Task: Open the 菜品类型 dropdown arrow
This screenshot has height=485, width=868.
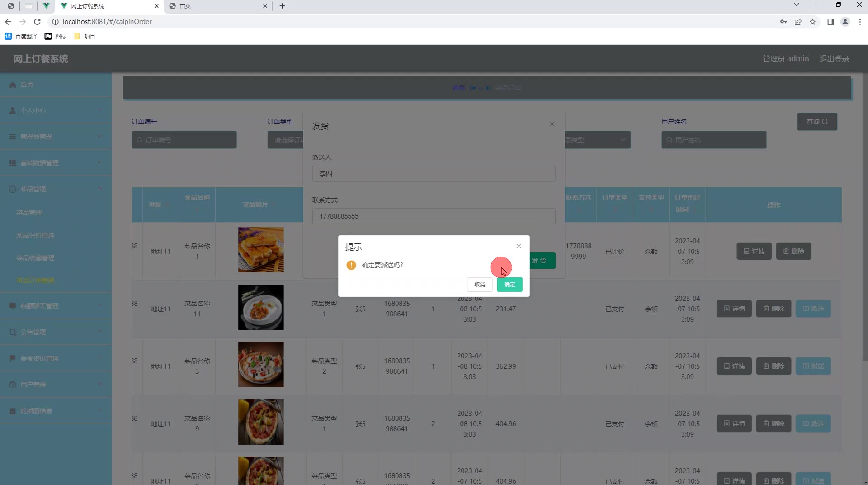Action: point(623,140)
